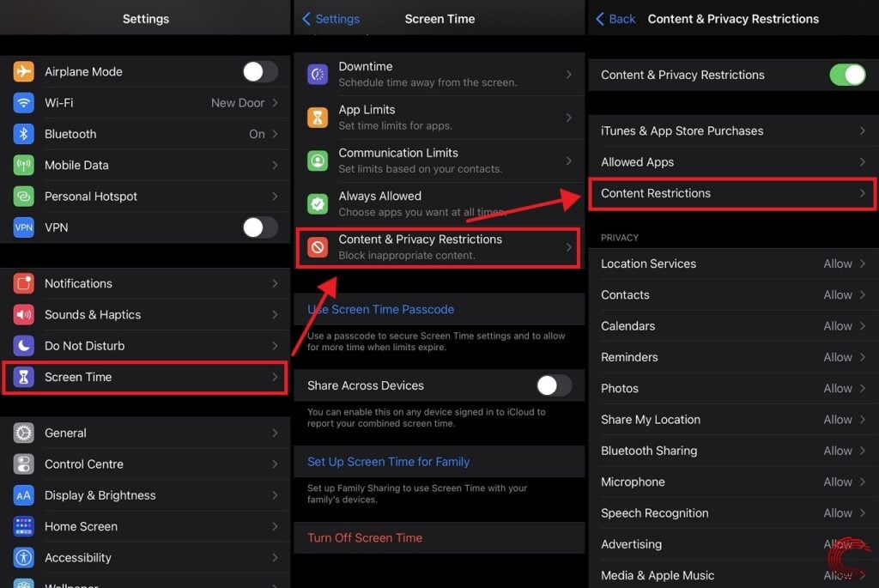Image resolution: width=879 pixels, height=588 pixels.
Task: Tap the Airplane Mode icon
Action: (x=23, y=72)
